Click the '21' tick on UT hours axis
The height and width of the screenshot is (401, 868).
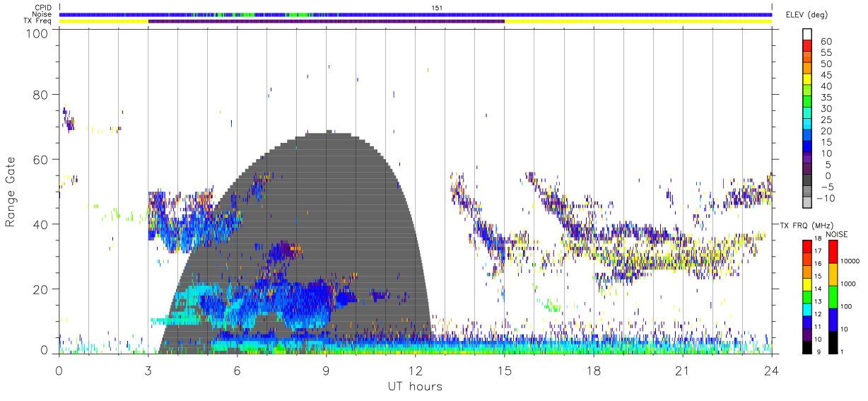683,371
